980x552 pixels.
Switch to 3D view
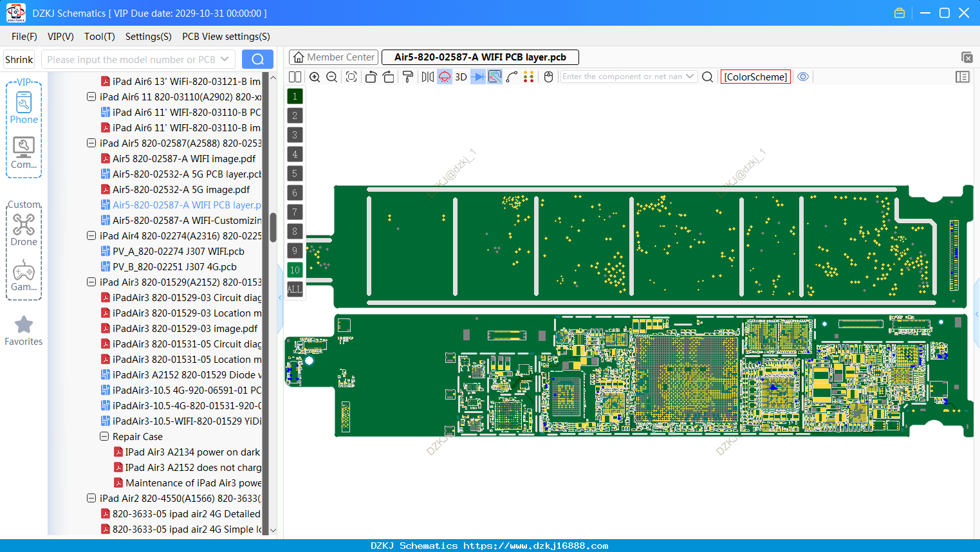tap(461, 77)
